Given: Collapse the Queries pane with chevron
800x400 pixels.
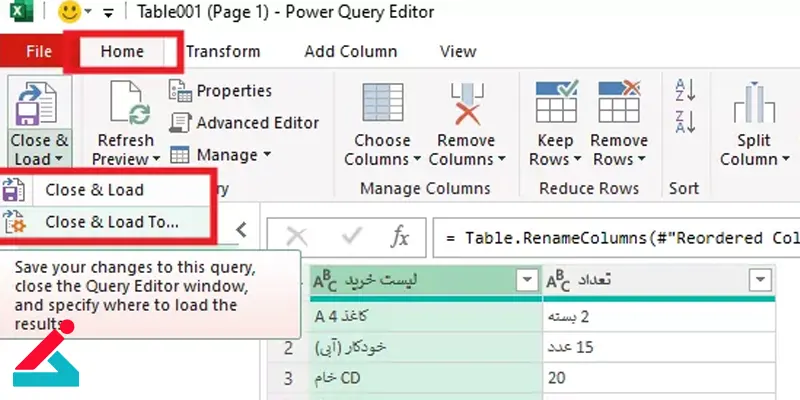Looking at the screenshot, I should click(x=241, y=230).
